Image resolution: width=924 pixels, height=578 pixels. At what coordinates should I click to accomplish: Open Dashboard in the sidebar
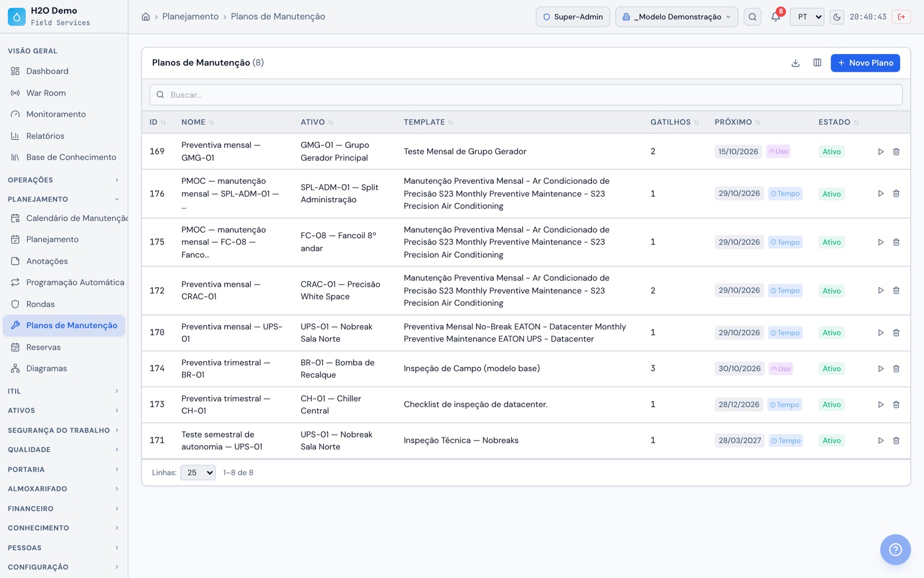tap(64, 71)
